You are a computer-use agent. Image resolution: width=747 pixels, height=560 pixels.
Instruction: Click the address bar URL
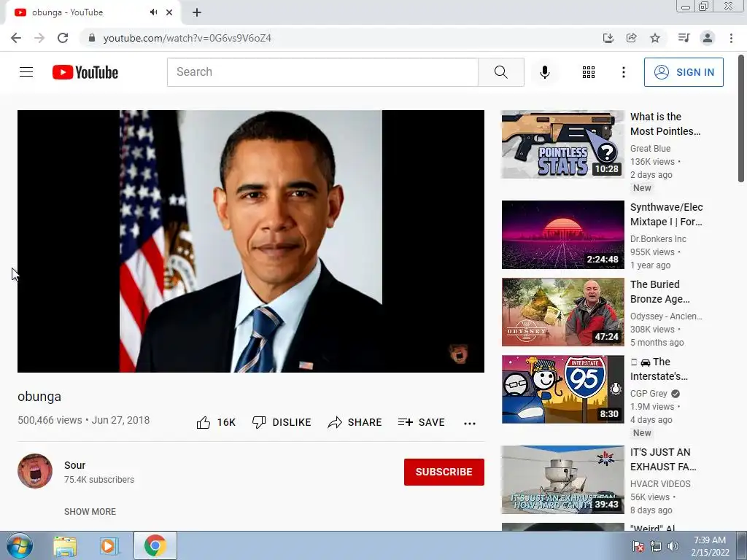pyautogui.click(x=187, y=38)
